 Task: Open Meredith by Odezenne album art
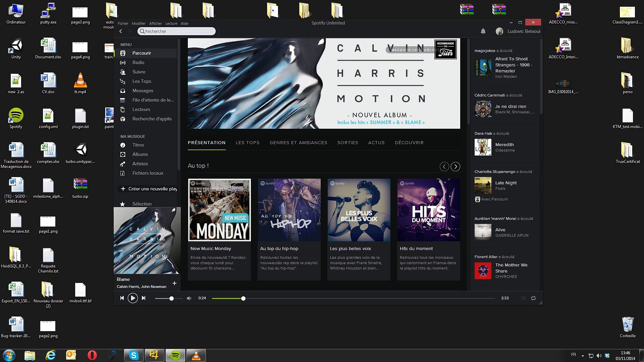(x=483, y=147)
